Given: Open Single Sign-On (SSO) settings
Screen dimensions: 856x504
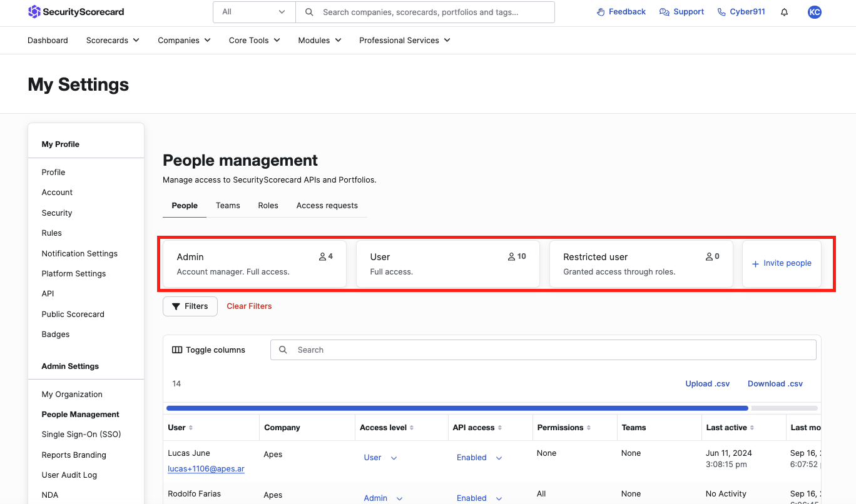Looking at the screenshot, I should (x=81, y=435).
